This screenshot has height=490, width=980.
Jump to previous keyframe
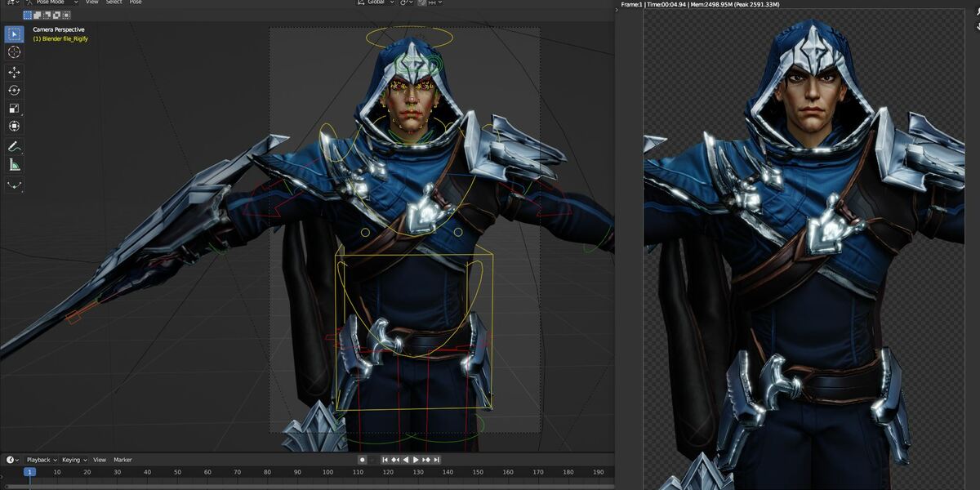click(396, 460)
